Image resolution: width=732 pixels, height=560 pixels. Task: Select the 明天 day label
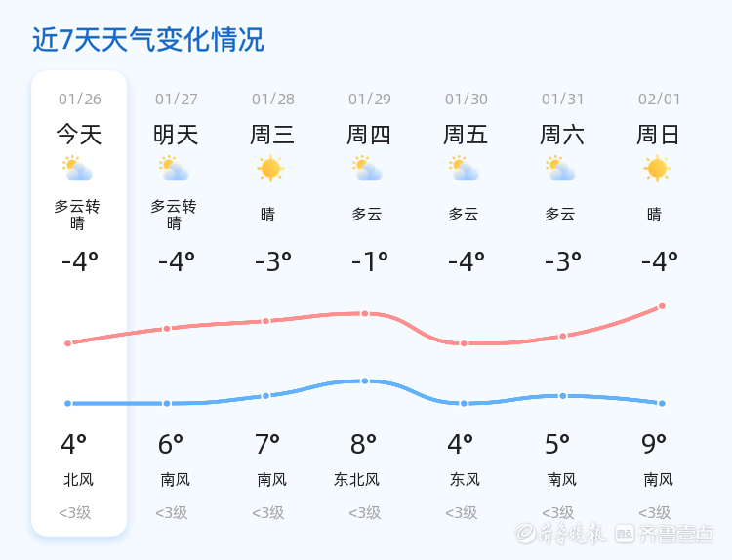pyautogui.click(x=176, y=135)
